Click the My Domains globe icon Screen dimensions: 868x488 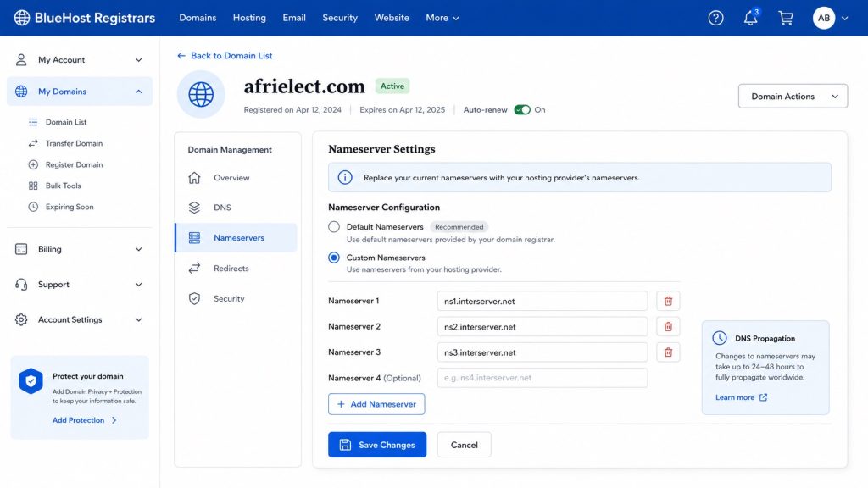[x=21, y=91]
